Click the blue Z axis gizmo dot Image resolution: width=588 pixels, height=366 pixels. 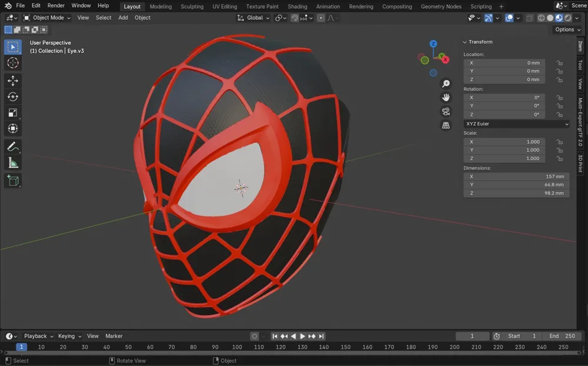click(x=433, y=44)
